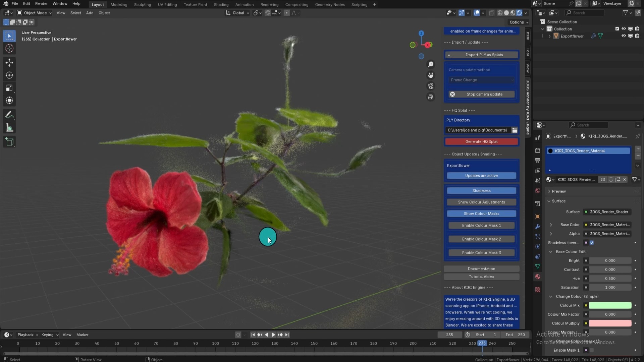Expand the Change Colour Simple section
The width and height of the screenshot is (644, 362).
[x=550, y=296]
